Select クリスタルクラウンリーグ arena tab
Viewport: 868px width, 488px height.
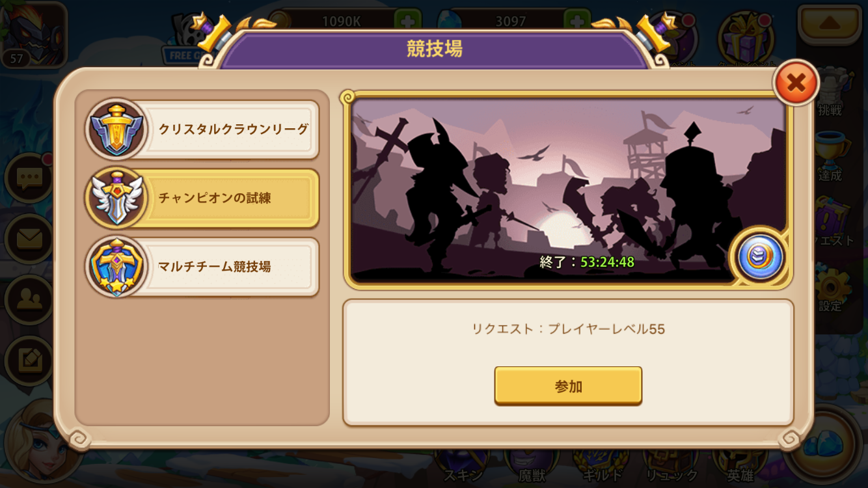coord(202,129)
